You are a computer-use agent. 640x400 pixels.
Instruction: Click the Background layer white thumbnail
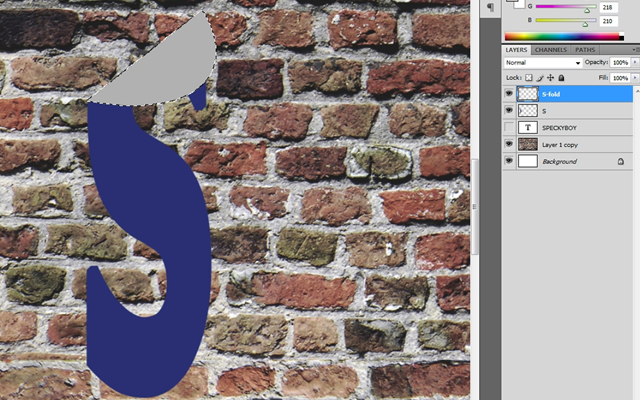528,161
